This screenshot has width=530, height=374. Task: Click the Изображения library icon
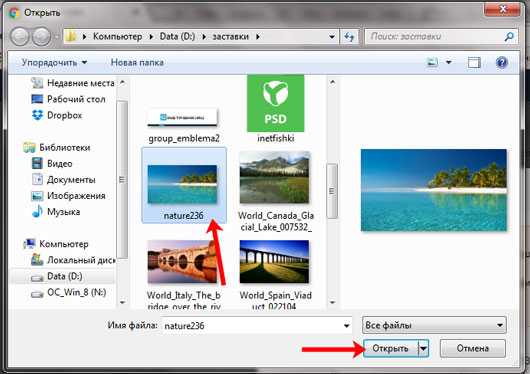(37, 196)
